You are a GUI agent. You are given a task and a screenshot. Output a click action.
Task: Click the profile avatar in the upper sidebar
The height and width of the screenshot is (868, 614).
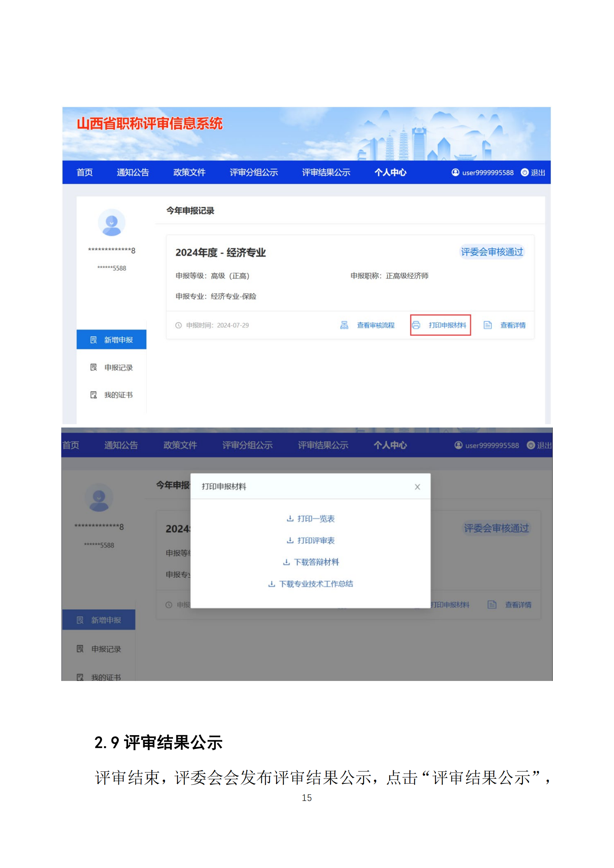111,223
